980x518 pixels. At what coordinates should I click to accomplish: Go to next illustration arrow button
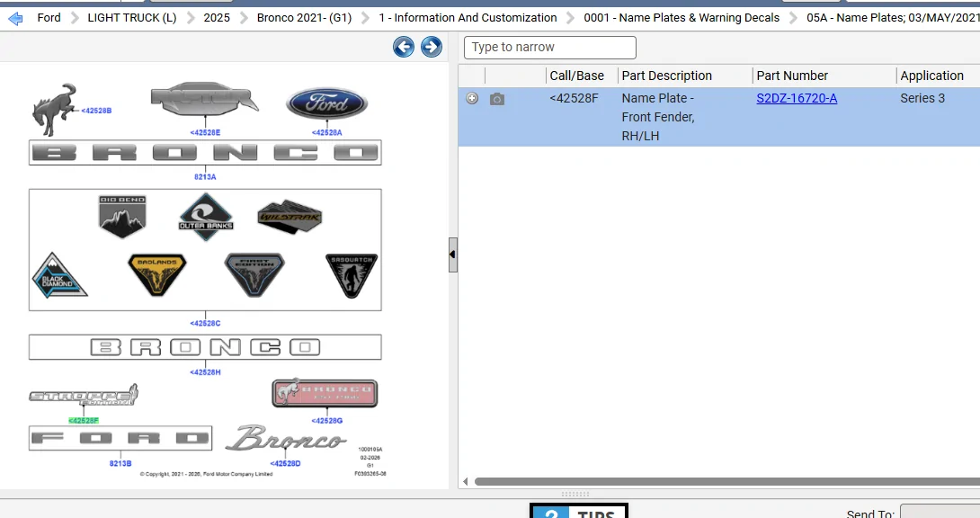[x=432, y=47]
